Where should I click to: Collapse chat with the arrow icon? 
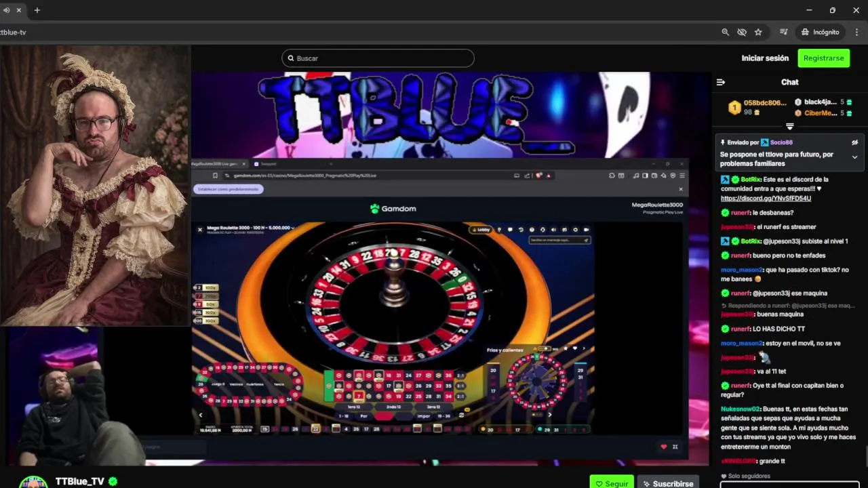pyautogui.click(x=721, y=82)
